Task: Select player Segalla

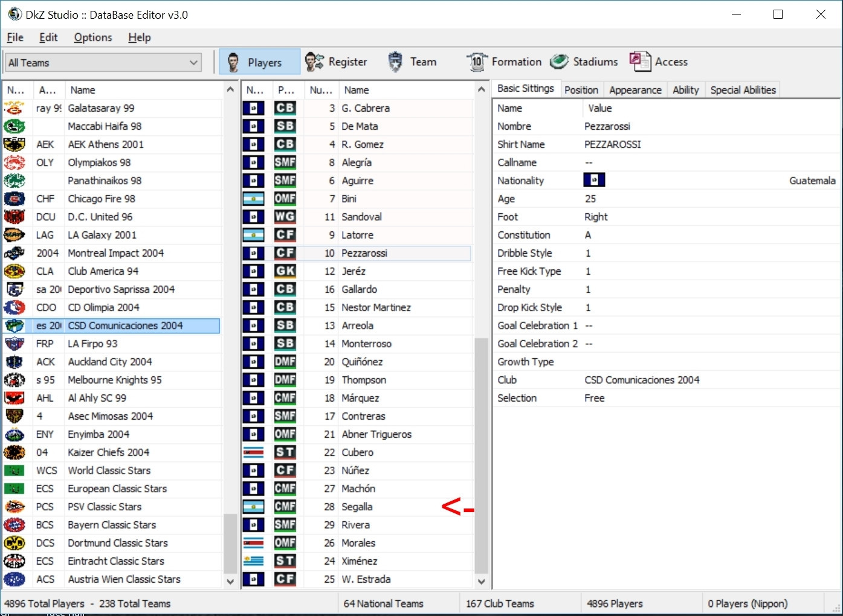Action: [357, 507]
